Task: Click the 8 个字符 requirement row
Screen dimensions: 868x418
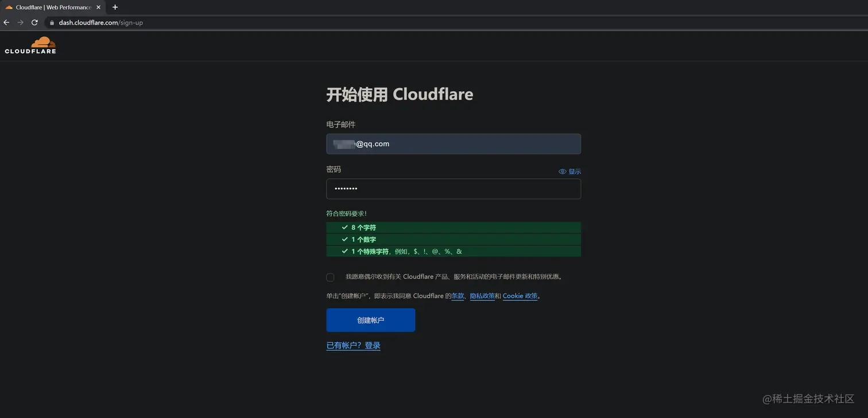Action: (454, 228)
